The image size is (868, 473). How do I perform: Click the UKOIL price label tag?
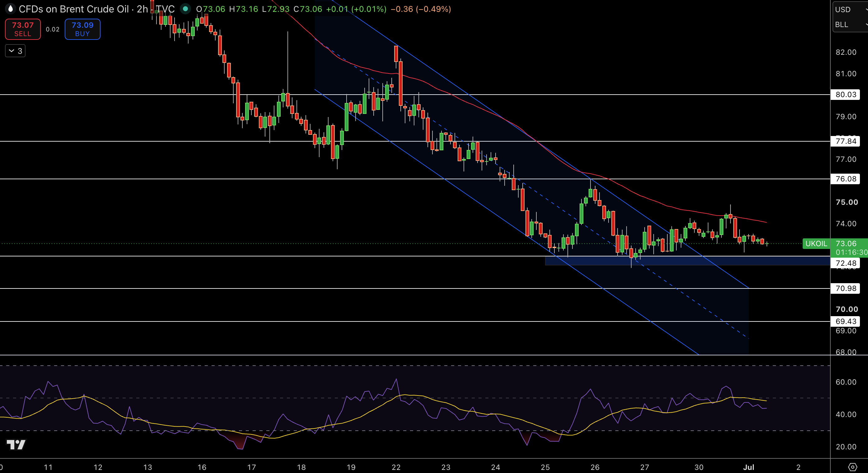816,244
